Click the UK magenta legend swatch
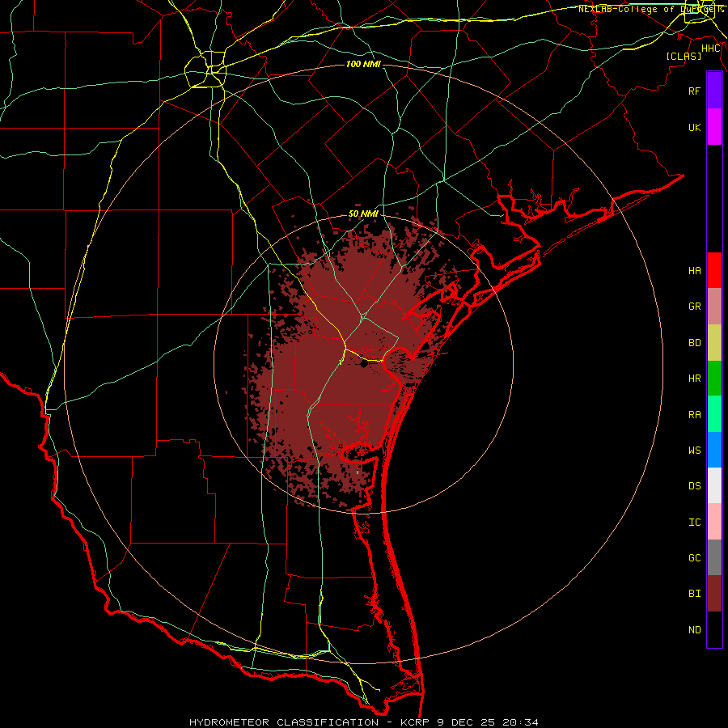Viewport: 728px width, 728px height. (714, 127)
